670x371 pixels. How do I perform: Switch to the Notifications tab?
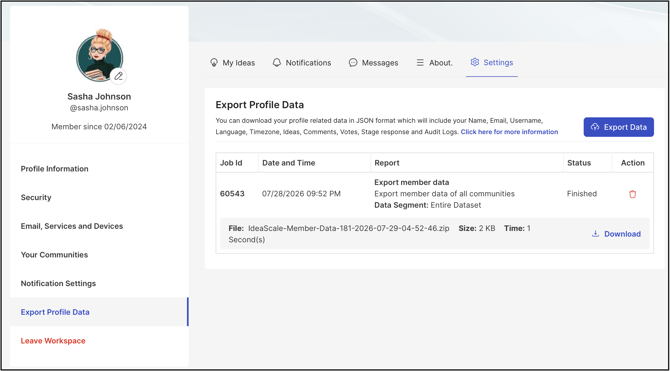pyautogui.click(x=302, y=63)
